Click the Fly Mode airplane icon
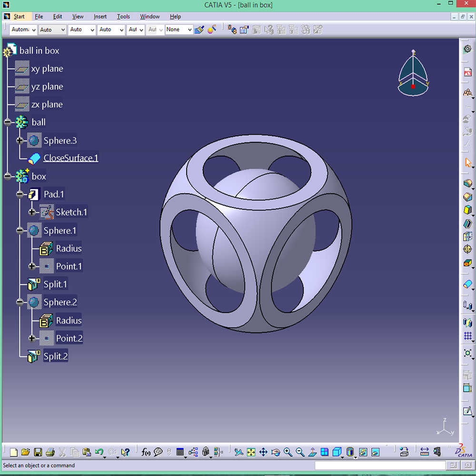This screenshot has width=476, height=476. [238, 452]
